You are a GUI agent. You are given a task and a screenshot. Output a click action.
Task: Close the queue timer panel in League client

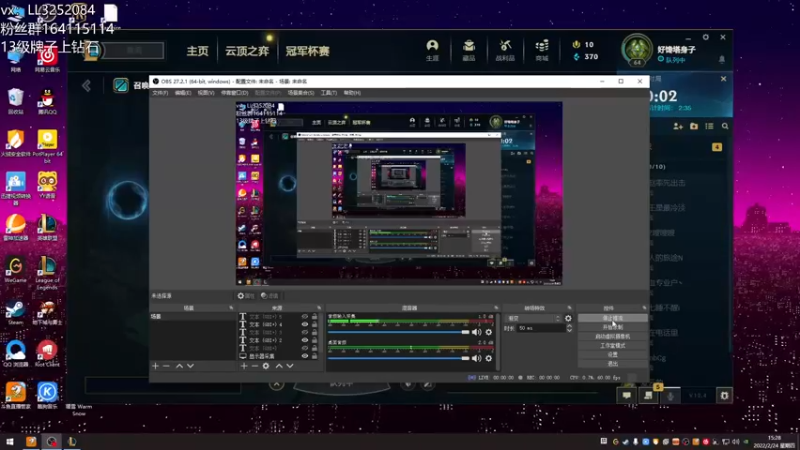[x=723, y=79]
